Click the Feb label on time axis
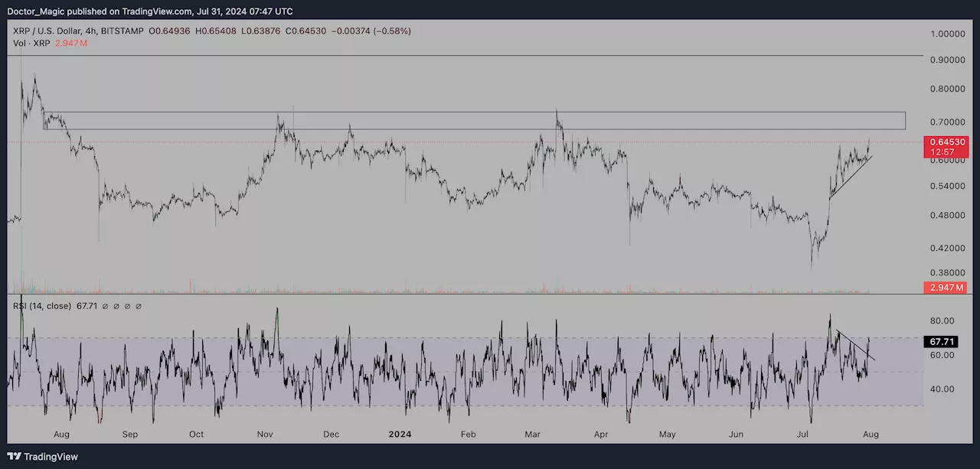Image resolution: width=980 pixels, height=469 pixels. pyautogui.click(x=468, y=435)
